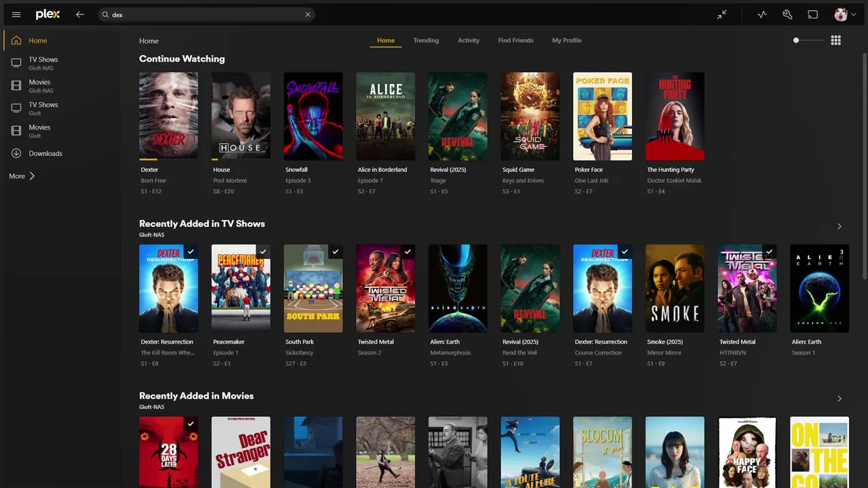Viewport: 868px width, 488px height.
Task: Open the Activity pulse icon
Action: click(762, 14)
